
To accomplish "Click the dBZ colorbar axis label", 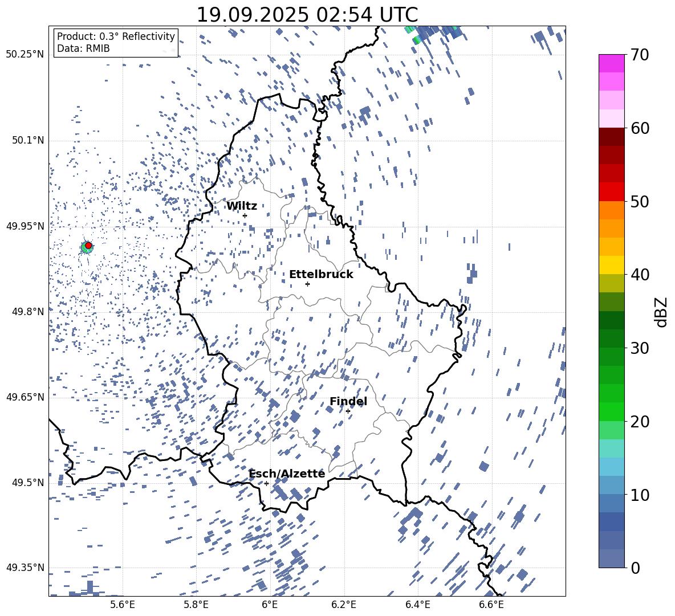I will (x=661, y=312).
